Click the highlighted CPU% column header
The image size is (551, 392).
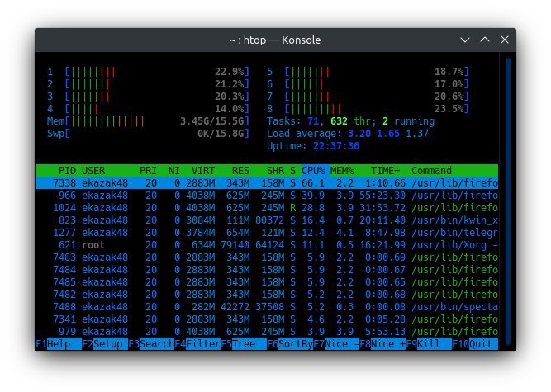(x=313, y=171)
